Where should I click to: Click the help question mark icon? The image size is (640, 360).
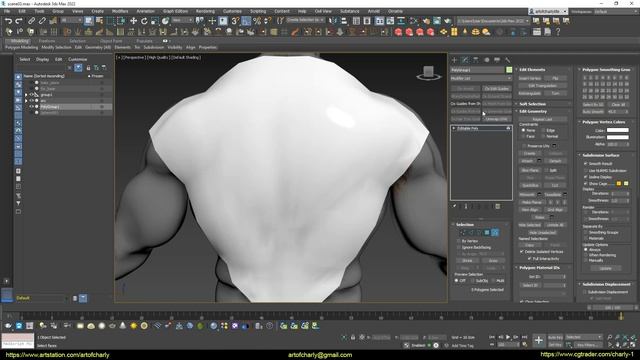click(558, 32)
